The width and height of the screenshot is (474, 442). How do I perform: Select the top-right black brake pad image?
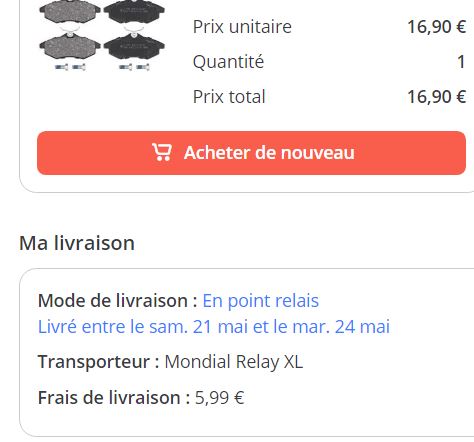(x=134, y=11)
